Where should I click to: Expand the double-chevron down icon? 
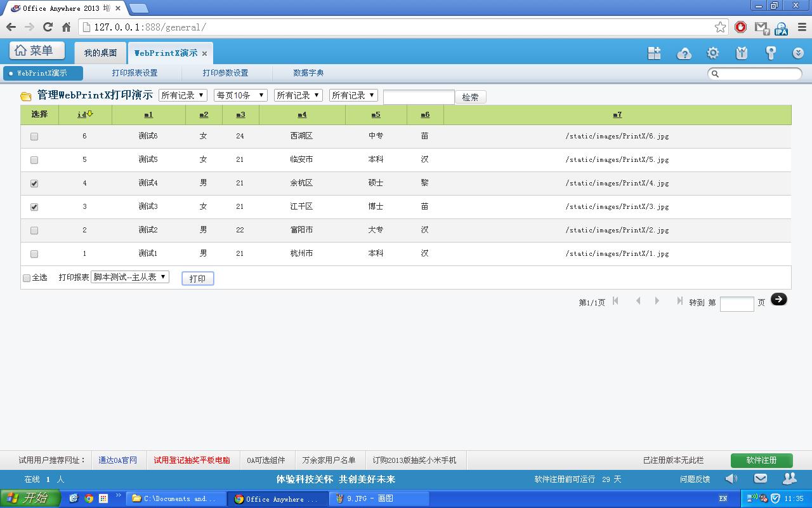tap(798, 53)
